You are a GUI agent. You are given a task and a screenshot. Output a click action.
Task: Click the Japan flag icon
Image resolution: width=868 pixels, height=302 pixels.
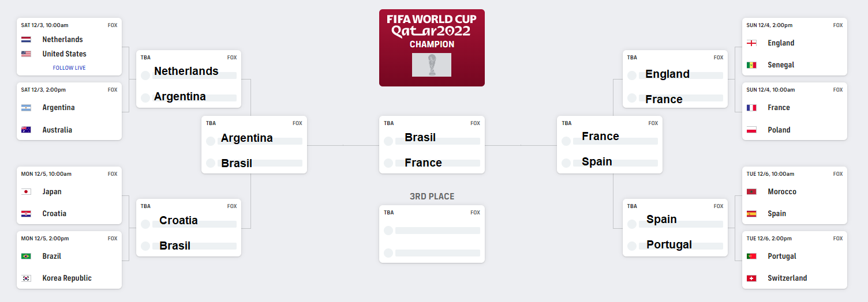tap(26, 192)
